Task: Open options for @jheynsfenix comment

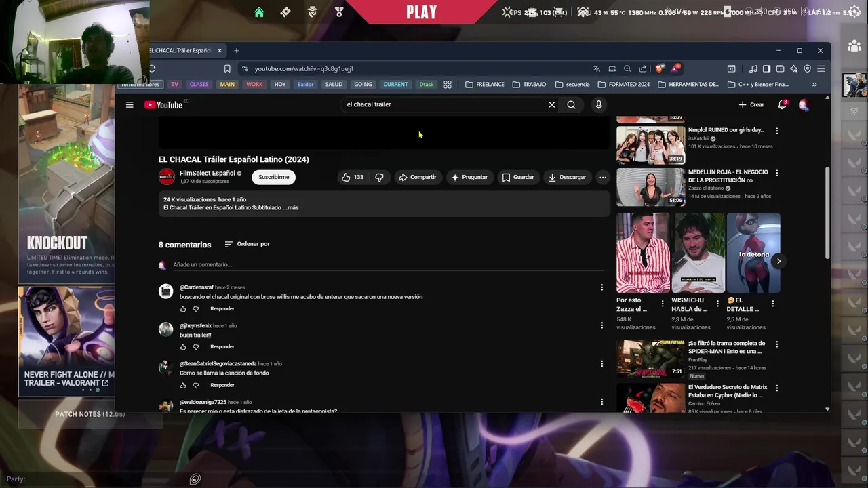Action: [x=601, y=325]
